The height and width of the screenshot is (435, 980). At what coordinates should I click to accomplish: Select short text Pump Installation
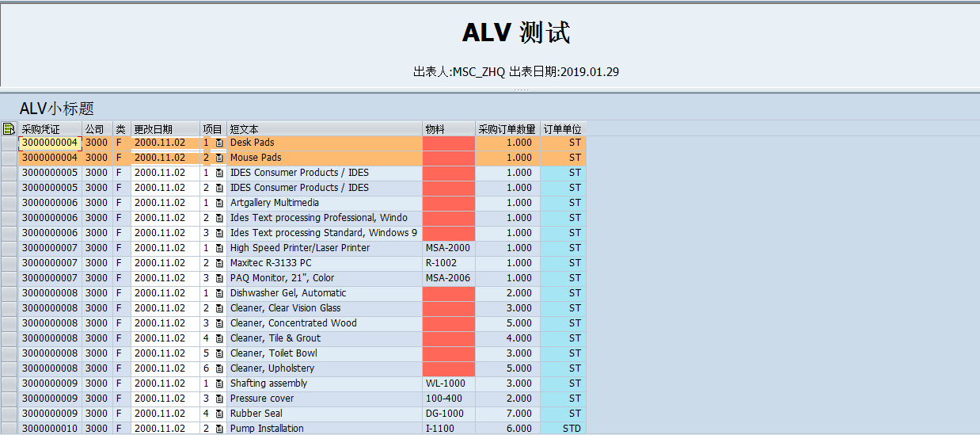pos(325,429)
